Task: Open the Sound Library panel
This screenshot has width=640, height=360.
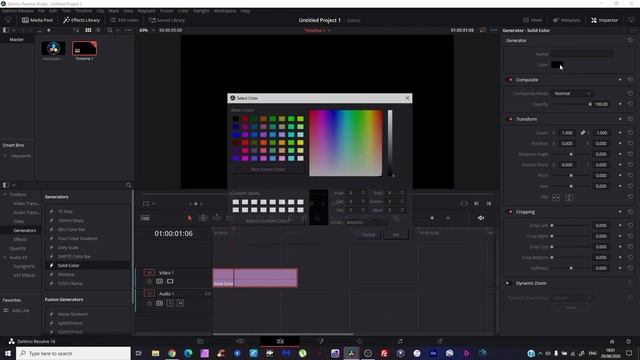Action: [167, 20]
